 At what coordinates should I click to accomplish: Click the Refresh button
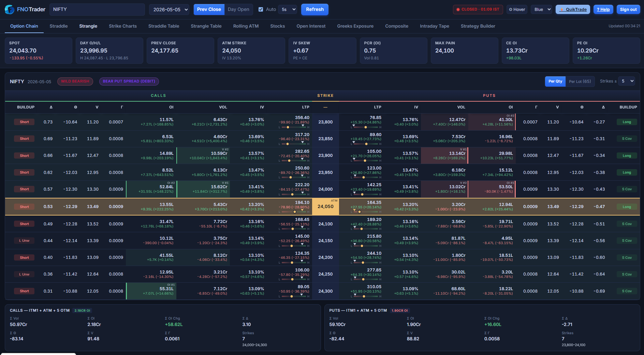pos(315,10)
